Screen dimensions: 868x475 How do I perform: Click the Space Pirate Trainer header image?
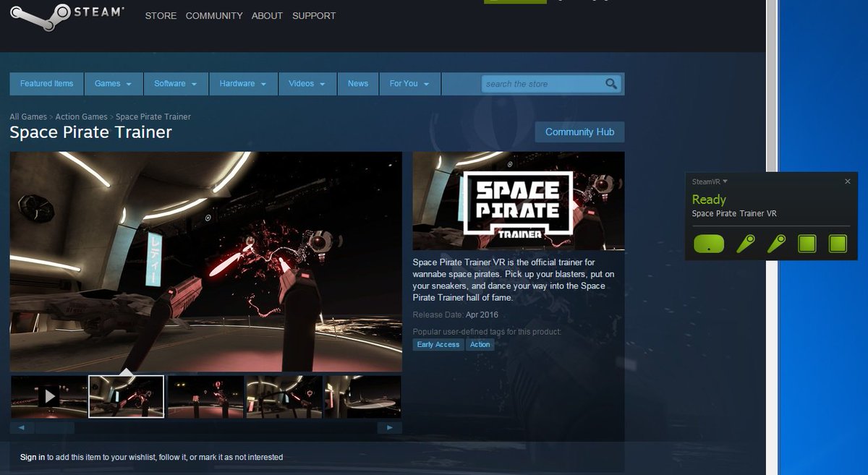point(519,201)
